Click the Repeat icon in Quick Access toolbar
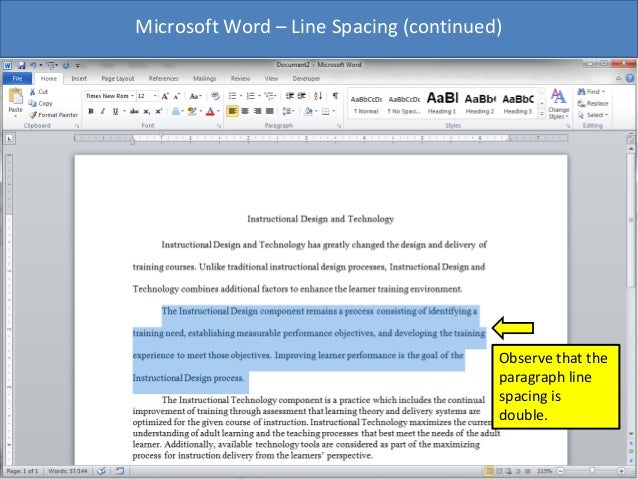 coord(66,65)
